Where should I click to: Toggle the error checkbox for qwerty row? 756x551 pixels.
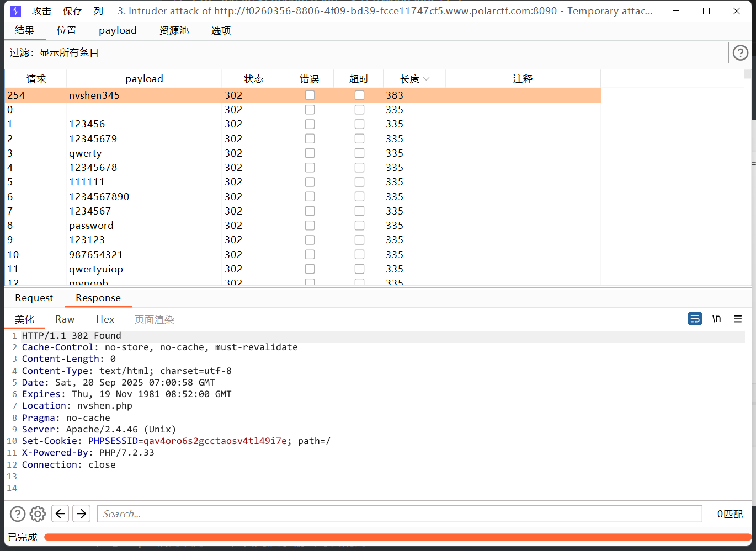pyautogui.click(x=310, y=153)
